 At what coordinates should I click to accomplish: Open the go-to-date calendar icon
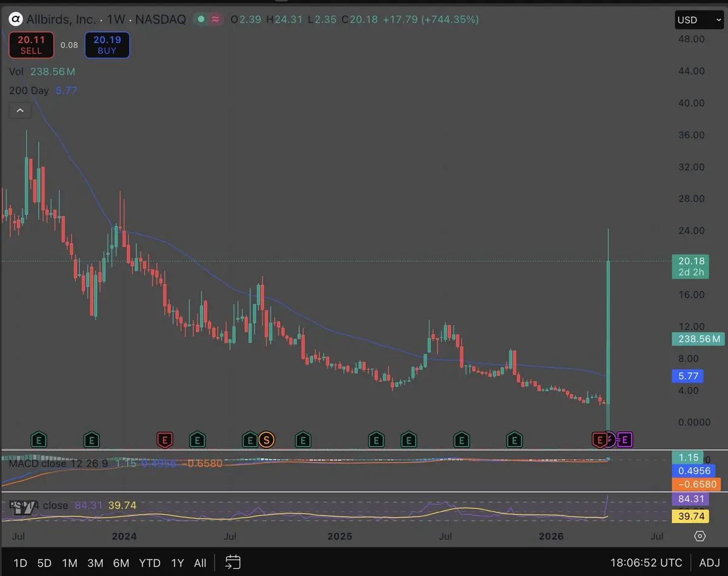pyautogui.click(x=233, y=562)
